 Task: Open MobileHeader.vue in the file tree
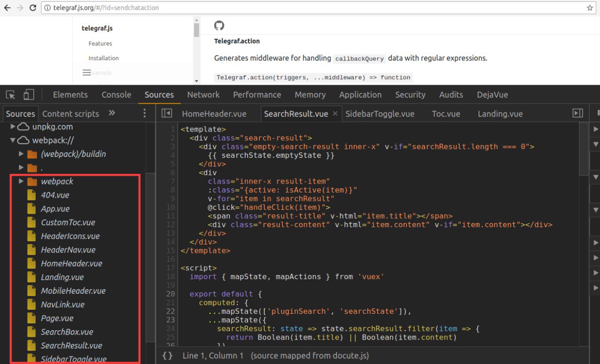73,290
